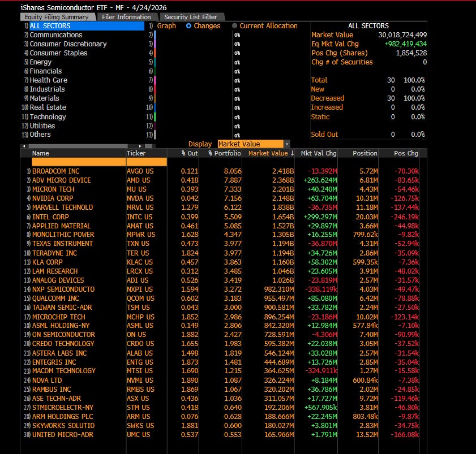This screenshot has width=476, height=454.
Task: Select the Utilities sector
Action: point(42,126)
